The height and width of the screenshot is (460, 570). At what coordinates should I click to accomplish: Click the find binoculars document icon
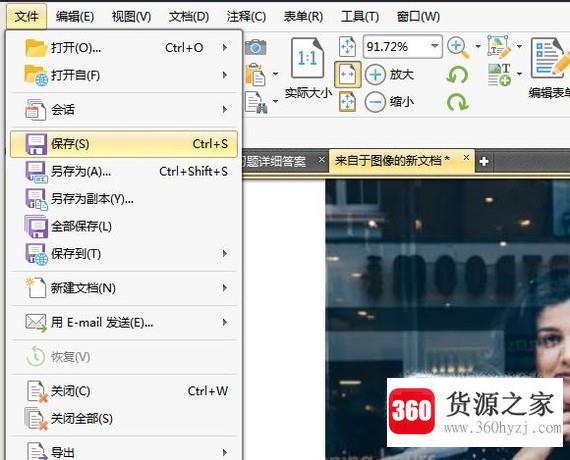(257, 102)
